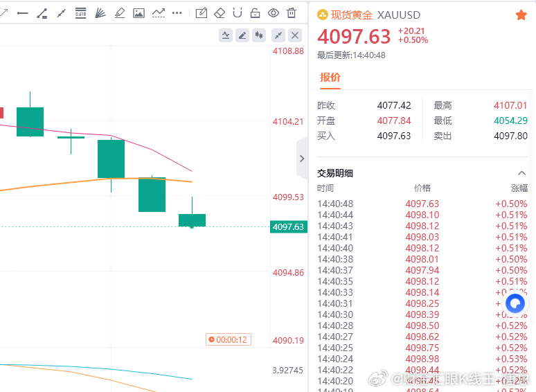Screen dimensions: 536x392
Task: Select the price trend forecast tool
Action: 159,13
